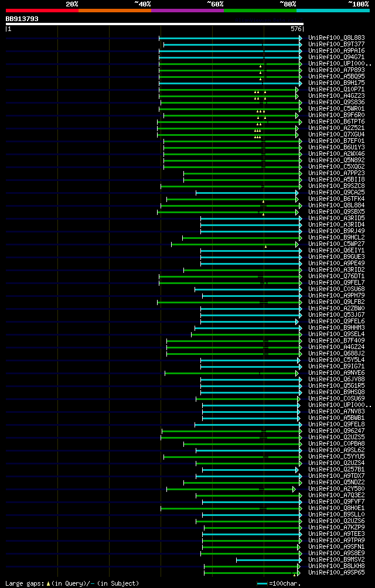Screen dimensions: 375x588
Task: Click the UniRef100_Q76DT1 hit name
Action: pos(336,276)
